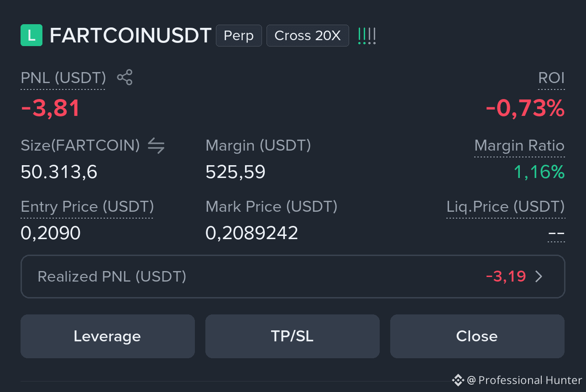Click the Entry Price (USDT) label
Screen dimensions: 586x392
coord(87,207)
